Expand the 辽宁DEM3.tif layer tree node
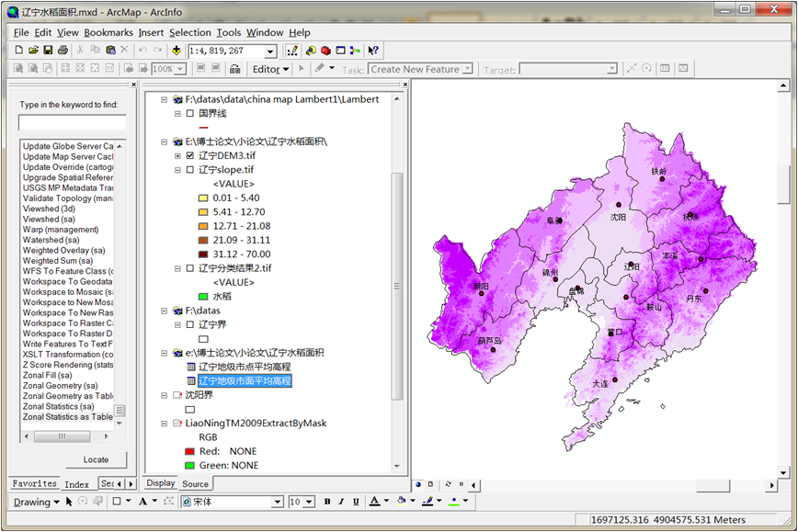The width and height of the screenshot is (798, 532). tap(177, 156)
